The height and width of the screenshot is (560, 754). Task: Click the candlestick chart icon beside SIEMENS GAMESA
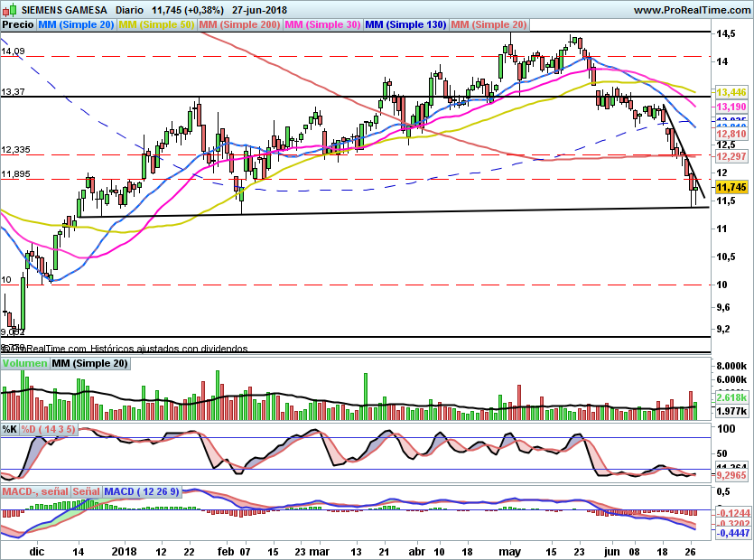click(9, 10)
